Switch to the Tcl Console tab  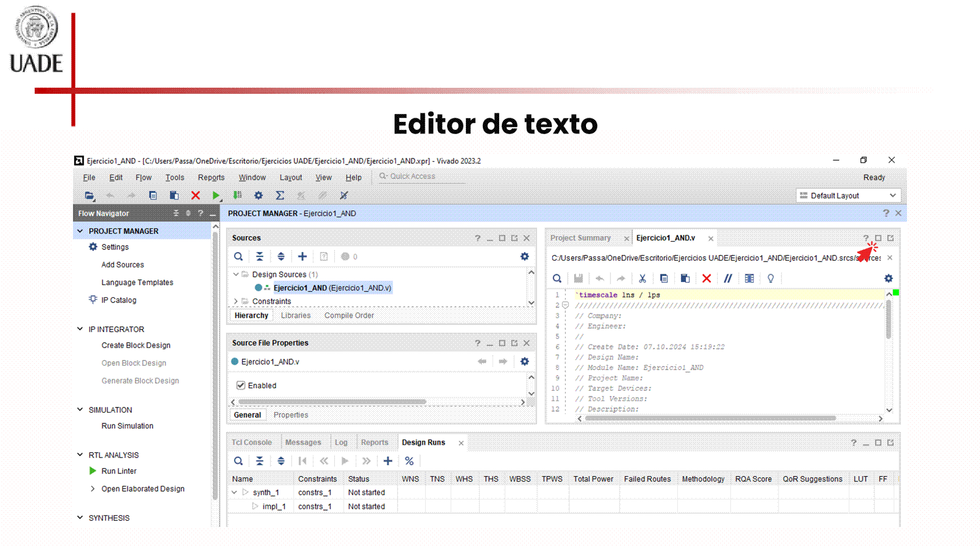coord(252,442)
